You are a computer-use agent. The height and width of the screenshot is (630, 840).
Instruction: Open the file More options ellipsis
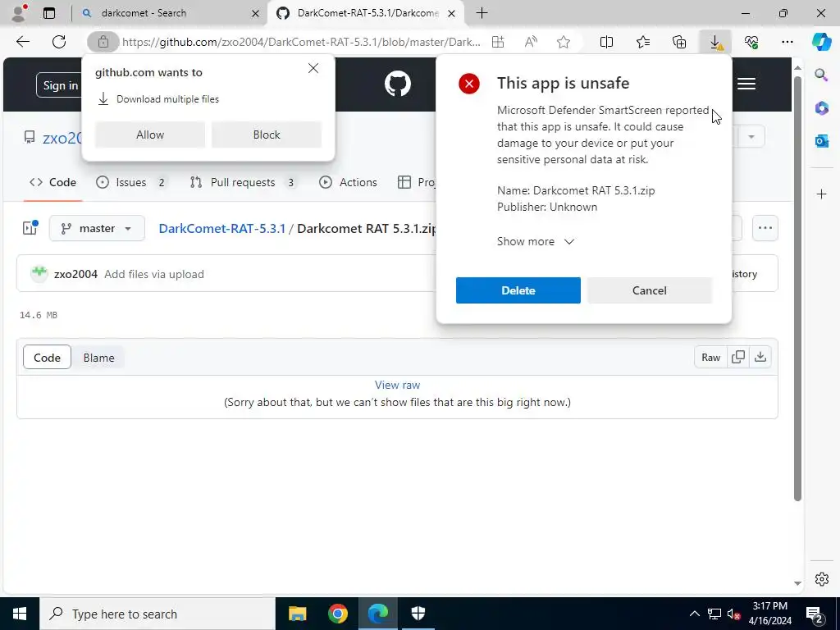(765, 228)
